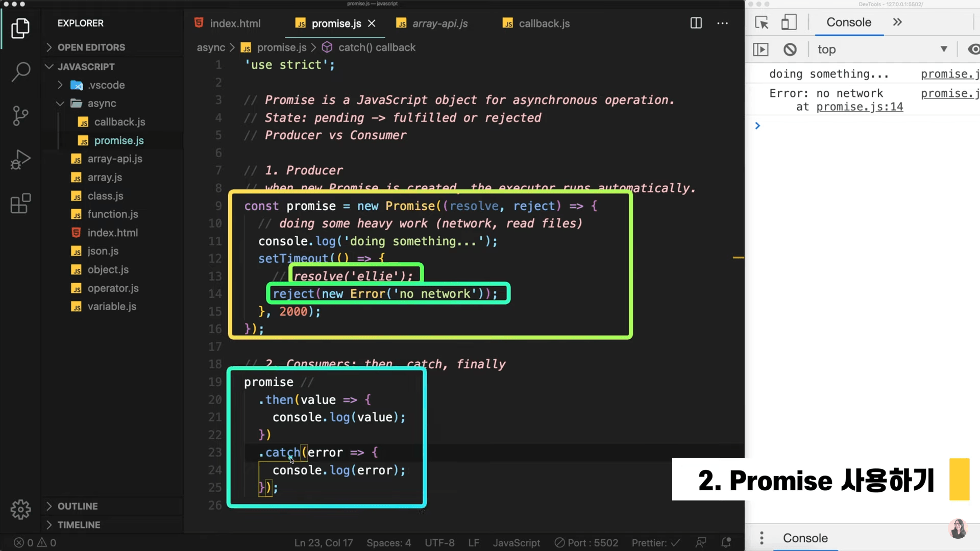The height and width of the screenshot is (551, 980).
Task: Open the Source Control view
Action: 20,116
